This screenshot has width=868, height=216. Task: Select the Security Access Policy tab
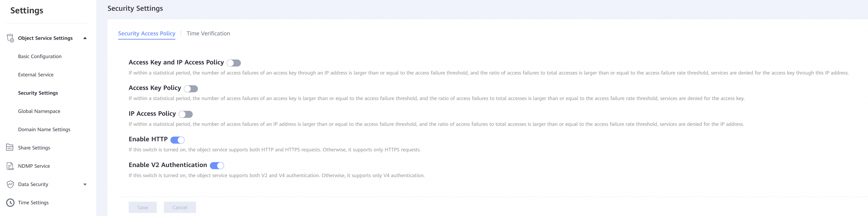pos(147,33)
